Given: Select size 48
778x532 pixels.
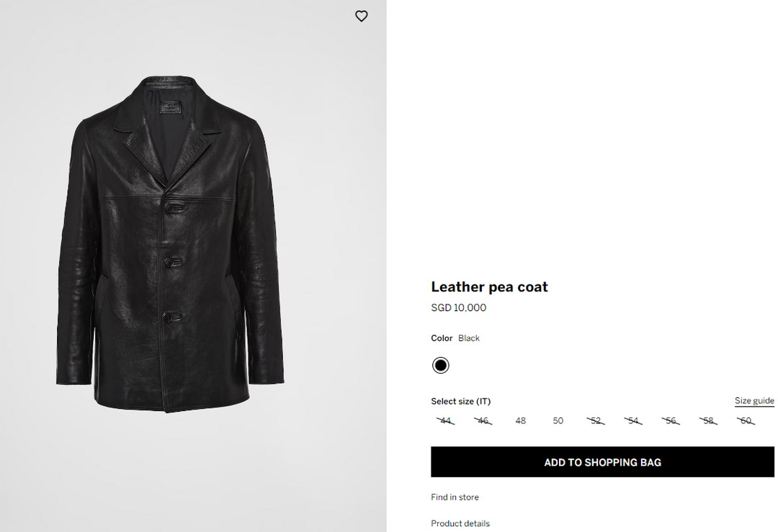Looking at the screenshot, I should 521,421.
